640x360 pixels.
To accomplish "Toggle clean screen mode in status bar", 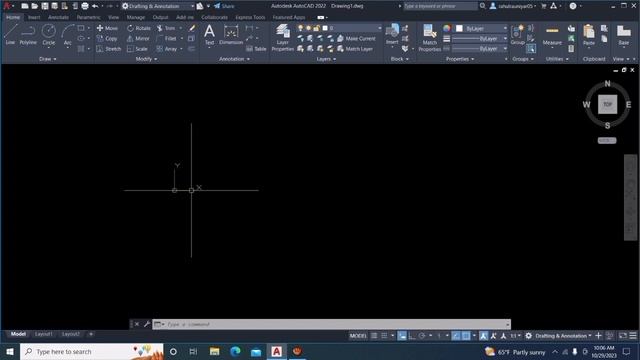I will pyautogui.click(x=623, y=336).
